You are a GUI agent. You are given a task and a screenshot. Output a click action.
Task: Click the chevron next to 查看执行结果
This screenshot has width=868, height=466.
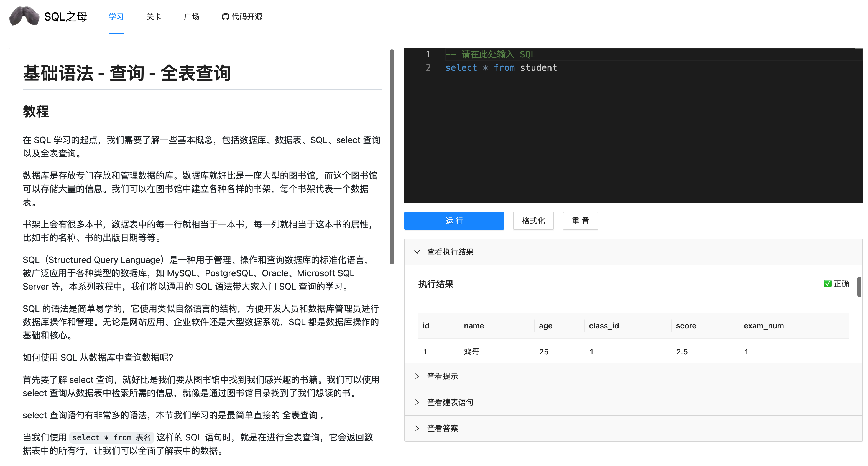point(417,252)
